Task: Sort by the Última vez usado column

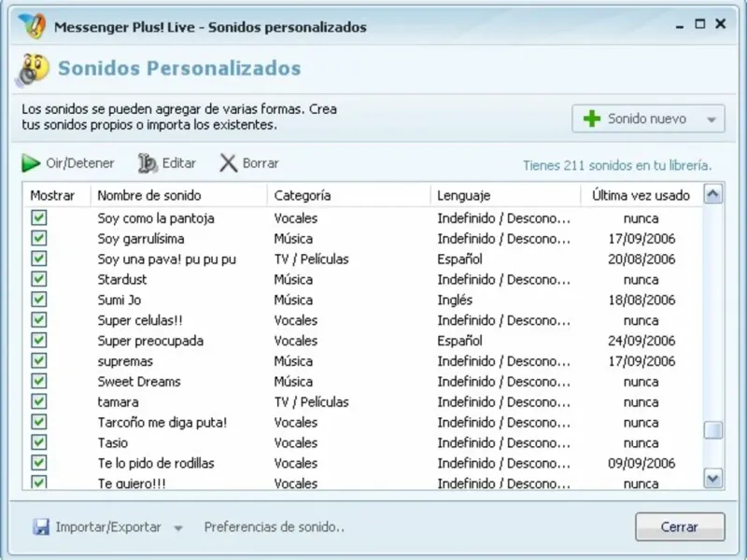Action: coord(640,196)
